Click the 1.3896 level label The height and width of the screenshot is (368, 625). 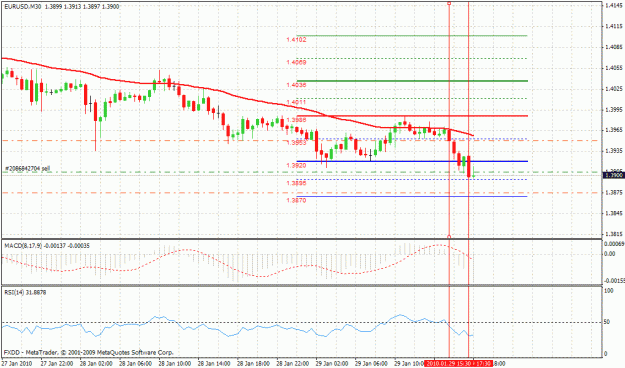(x=296, y=183)
